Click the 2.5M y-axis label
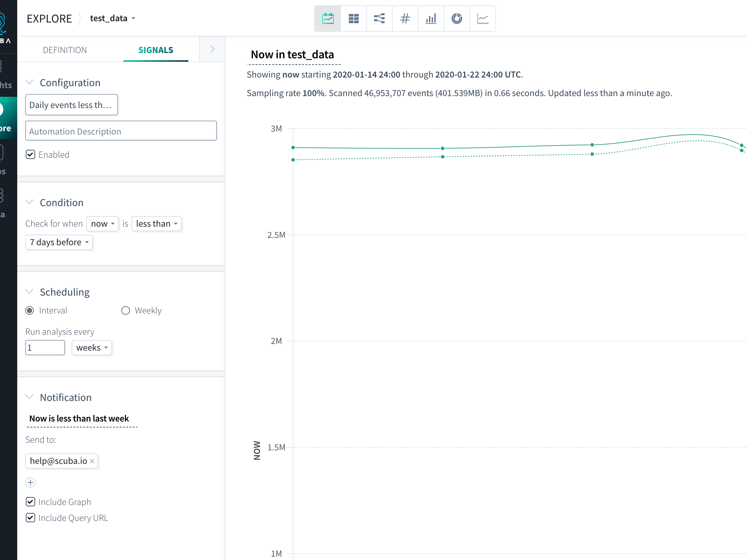This screenshot has height=560, width=746. tap(276, 235)
